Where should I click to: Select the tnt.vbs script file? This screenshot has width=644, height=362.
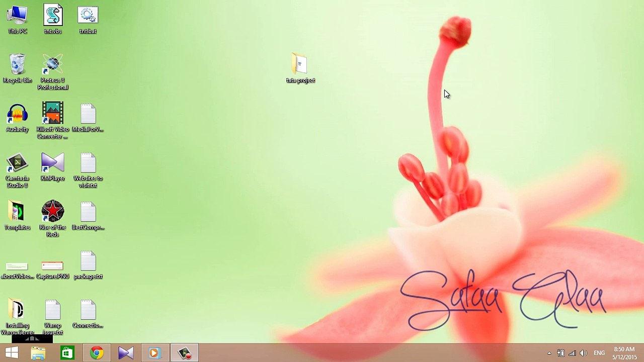click(x=52, y=20)
